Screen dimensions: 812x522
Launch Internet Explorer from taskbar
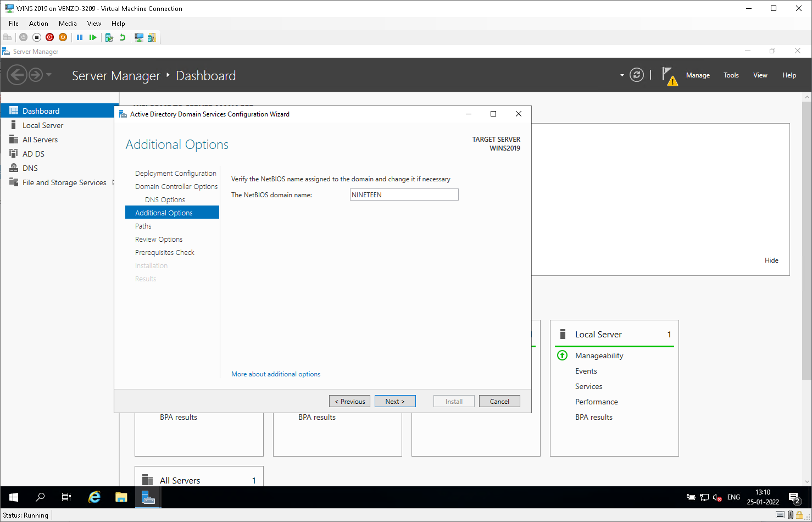(94, 497)
